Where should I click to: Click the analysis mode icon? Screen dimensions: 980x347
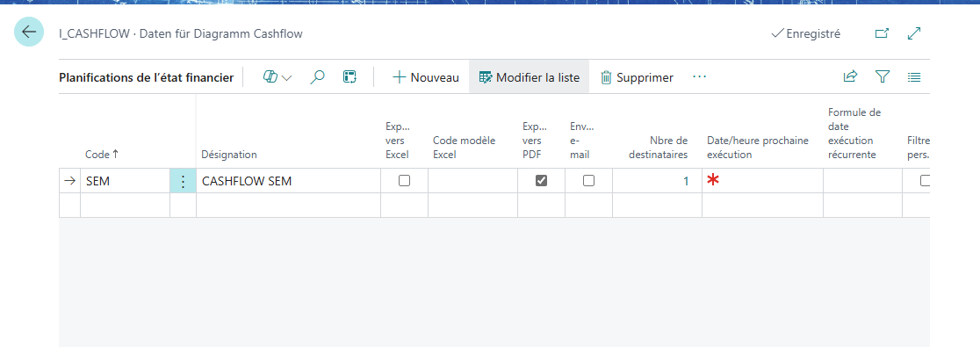point(349,77)
